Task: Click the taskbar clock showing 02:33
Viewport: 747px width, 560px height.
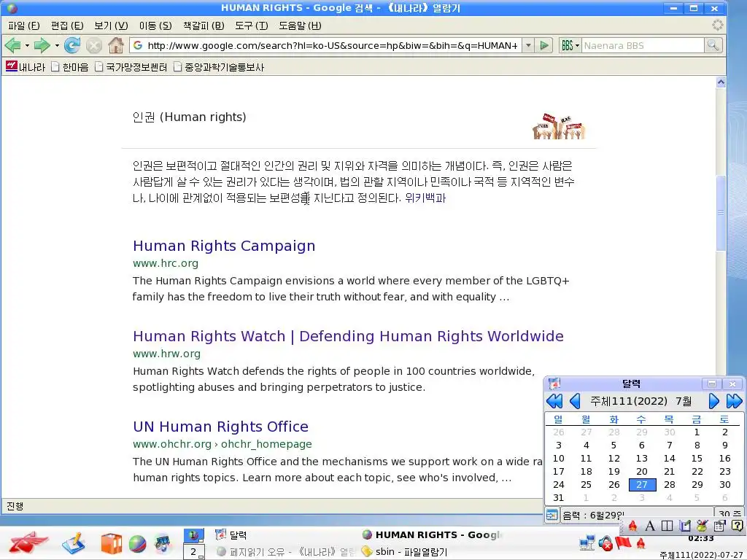Action: click(x=701, y=539)
